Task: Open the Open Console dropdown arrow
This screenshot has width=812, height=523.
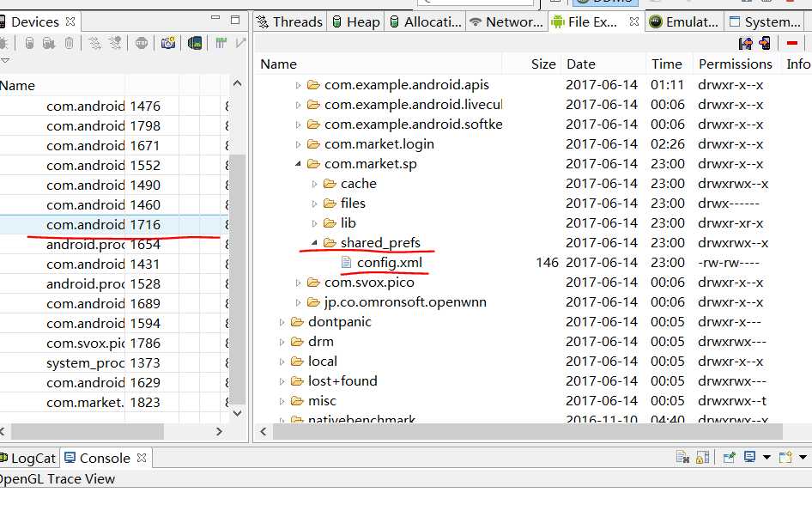Action: point(803,457)
